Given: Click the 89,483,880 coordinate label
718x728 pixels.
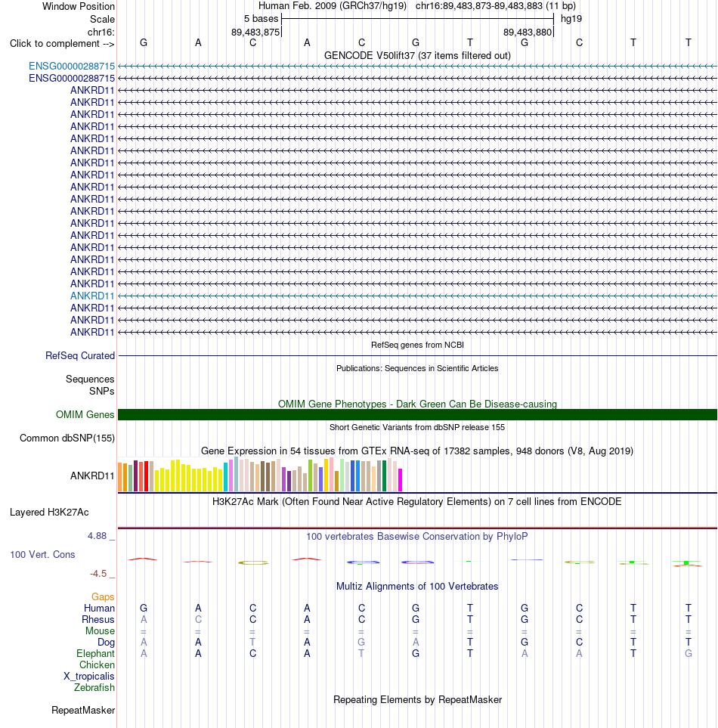Looking at the screenshot, I should coord(528,32).
